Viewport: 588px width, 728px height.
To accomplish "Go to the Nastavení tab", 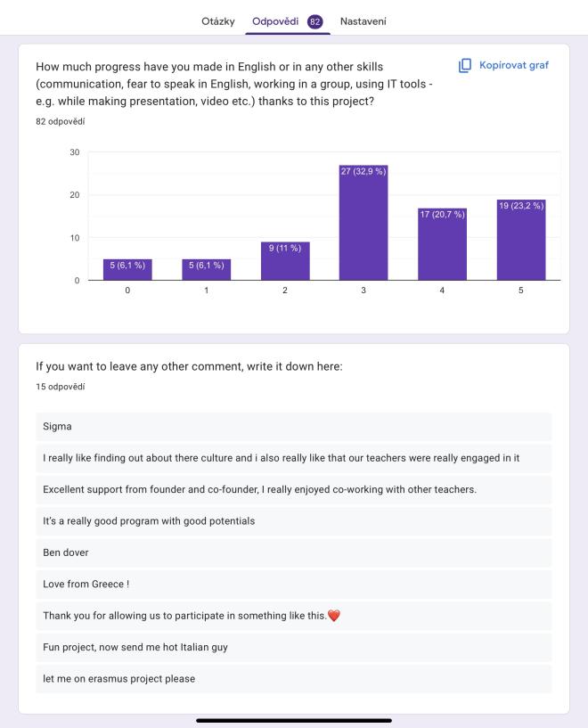I will 363,20.
